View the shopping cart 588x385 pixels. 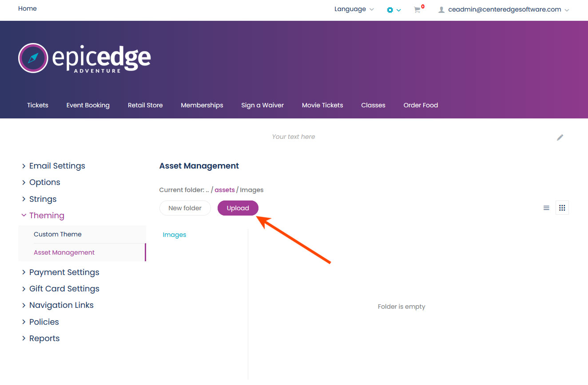click(x=418, y=9)
